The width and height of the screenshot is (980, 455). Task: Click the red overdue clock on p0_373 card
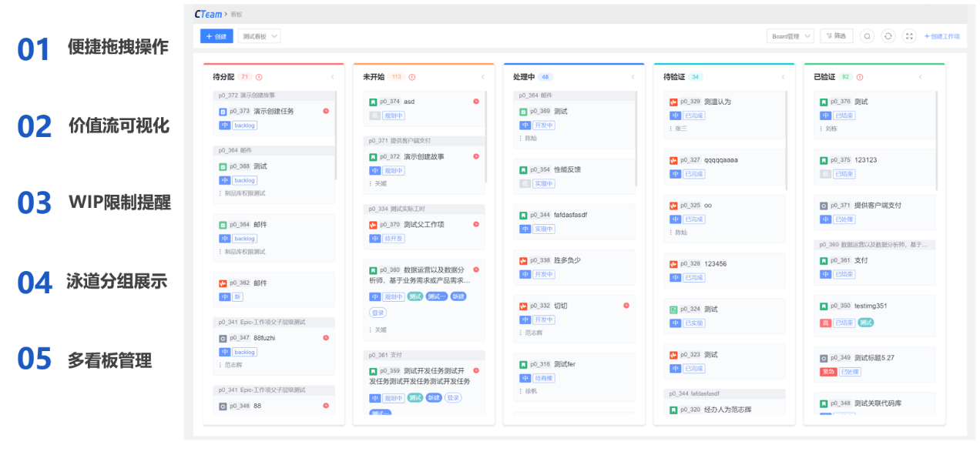(326, 111)
